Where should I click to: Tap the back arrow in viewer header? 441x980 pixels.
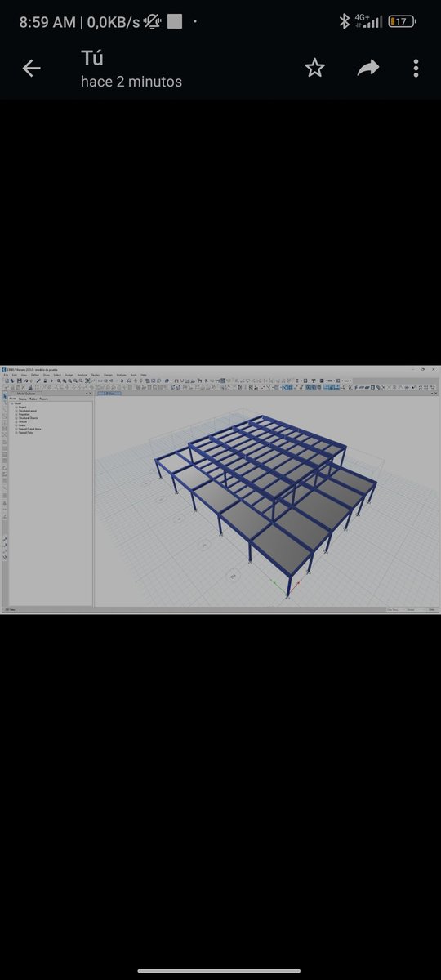click(31, 69)
